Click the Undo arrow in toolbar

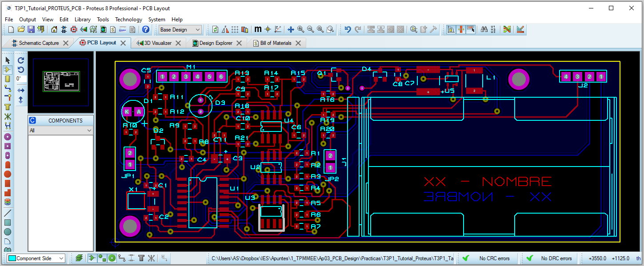pos(348,30)
